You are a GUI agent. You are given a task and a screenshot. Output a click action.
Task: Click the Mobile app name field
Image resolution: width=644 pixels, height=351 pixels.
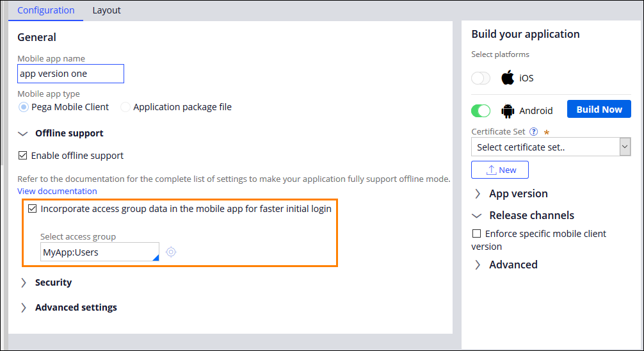70,74
